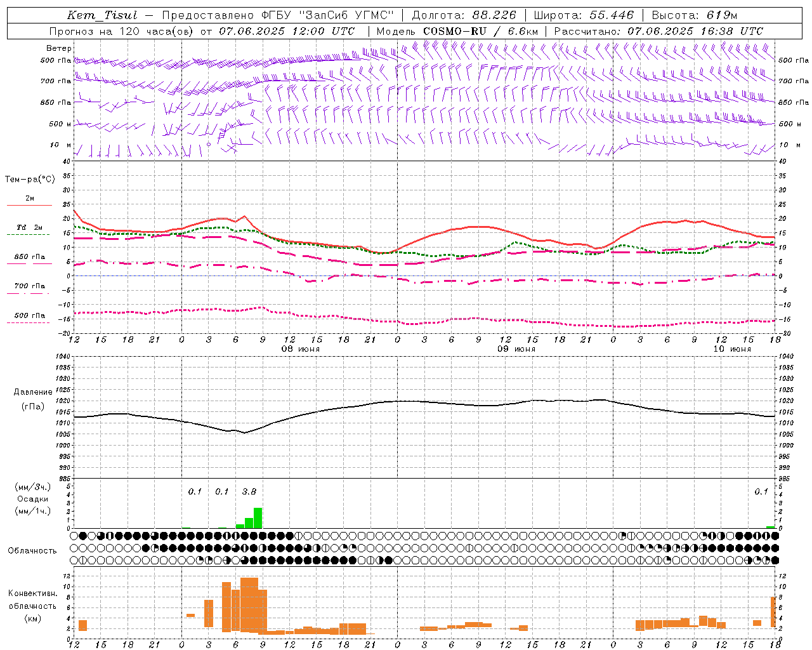The image size is (812, 650).
Task: Click the '(мм/1ч.)' hourly precipitation unit label
Action: [x=33, y=511]
